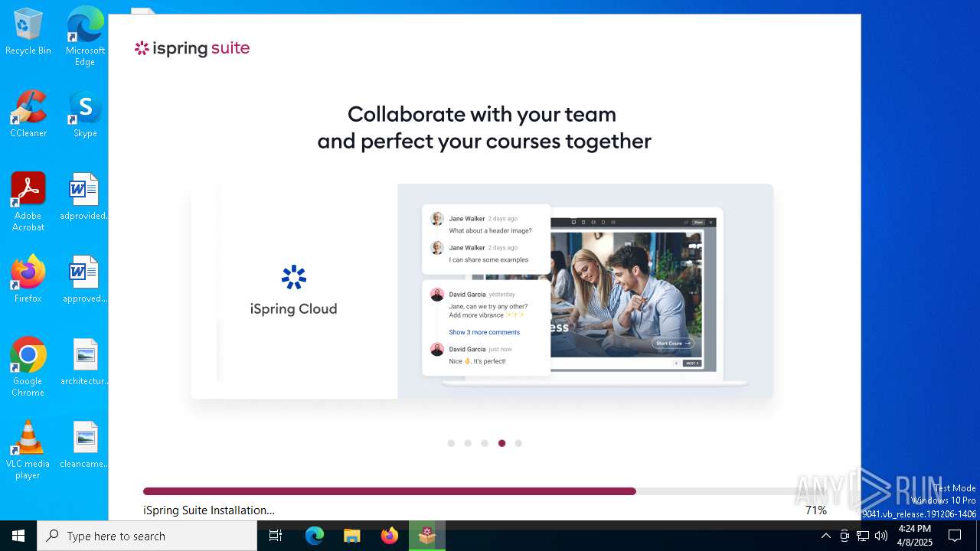The height and width of the screenshot is (551, 980).
Task: Select the third slideshow dot
Action: tap(485, 443)
